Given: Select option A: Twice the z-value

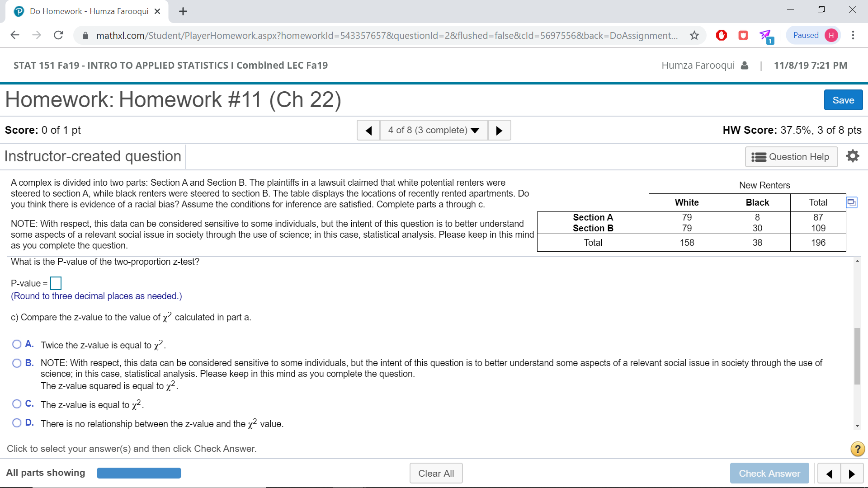Looking at the screenshot, I should click(17, 344).
